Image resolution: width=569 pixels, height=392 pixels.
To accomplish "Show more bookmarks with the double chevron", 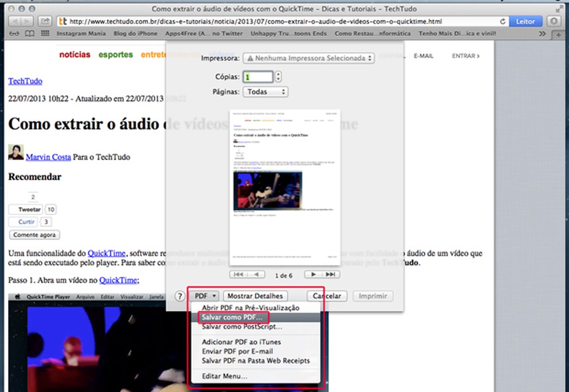I will tap(542, 34).
